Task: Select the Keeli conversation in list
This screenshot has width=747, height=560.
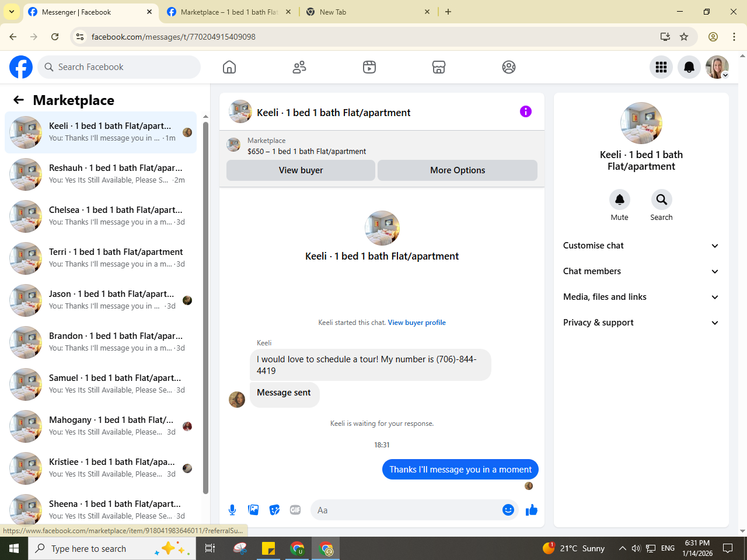Action: [101, 132]
